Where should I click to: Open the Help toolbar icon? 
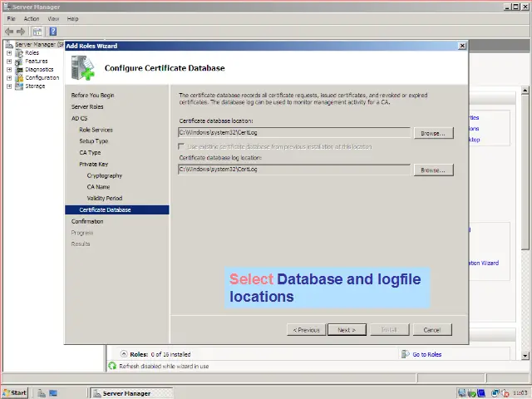(x=53, y=32)
